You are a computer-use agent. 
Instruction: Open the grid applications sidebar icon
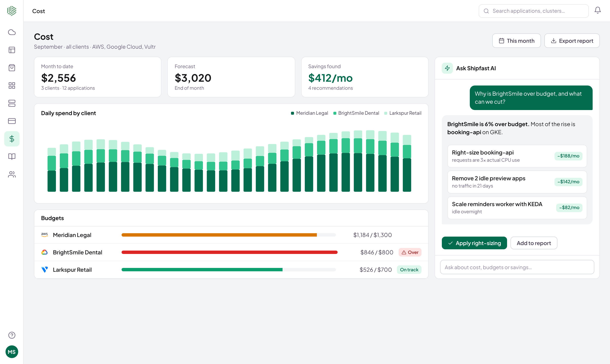tap(12, 85)
